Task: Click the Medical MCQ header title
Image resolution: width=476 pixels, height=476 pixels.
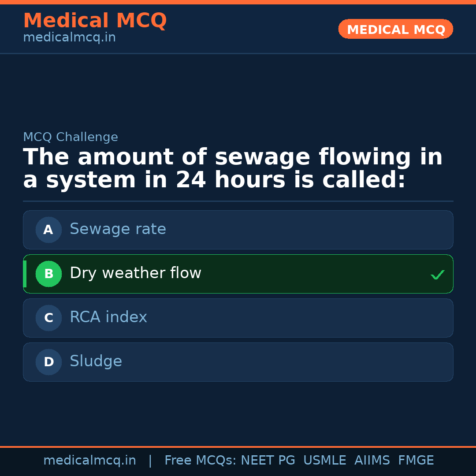Action: [95, 21]
